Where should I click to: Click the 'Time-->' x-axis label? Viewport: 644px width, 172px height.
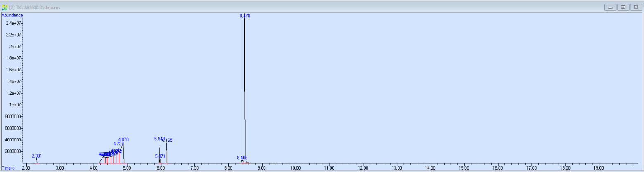coord(8,168)
